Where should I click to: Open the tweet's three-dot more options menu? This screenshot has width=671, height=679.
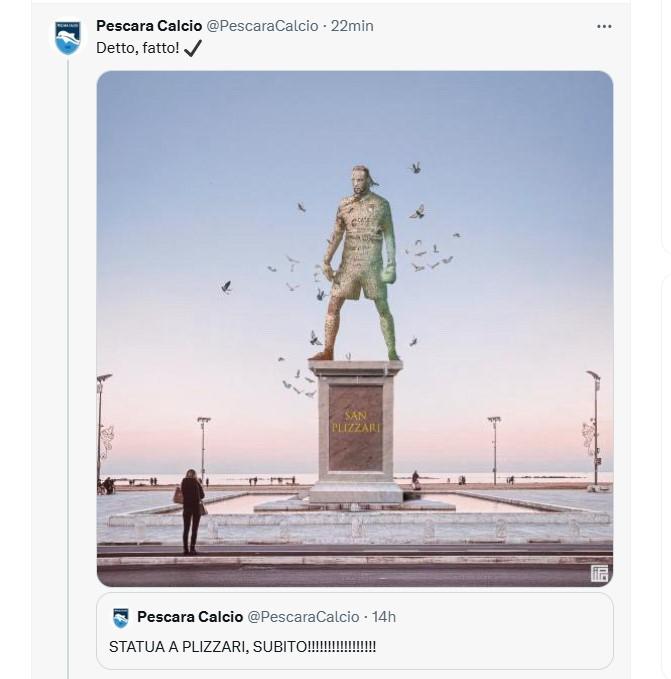pyautogui.click(x=603, y=26)
